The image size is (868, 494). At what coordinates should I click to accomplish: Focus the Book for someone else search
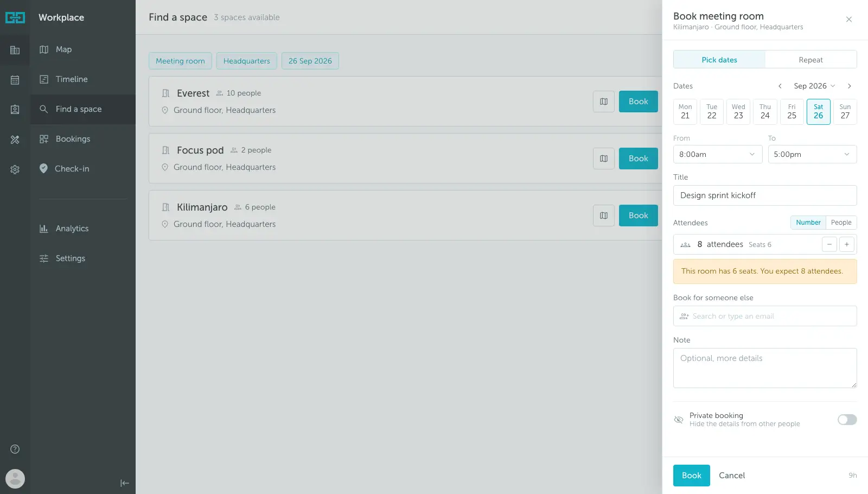(765, 316)
